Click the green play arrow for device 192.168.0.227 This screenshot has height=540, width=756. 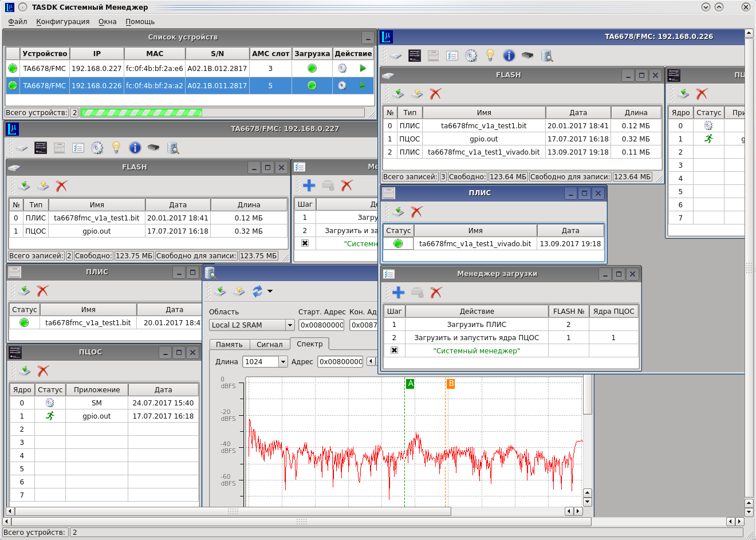pyautogui.click(x=363, y=68)
